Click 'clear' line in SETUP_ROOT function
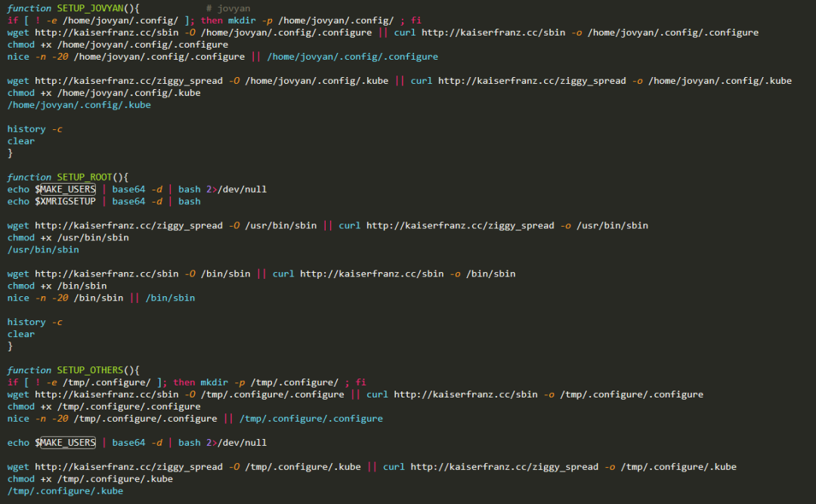 [x=21, y=334]
